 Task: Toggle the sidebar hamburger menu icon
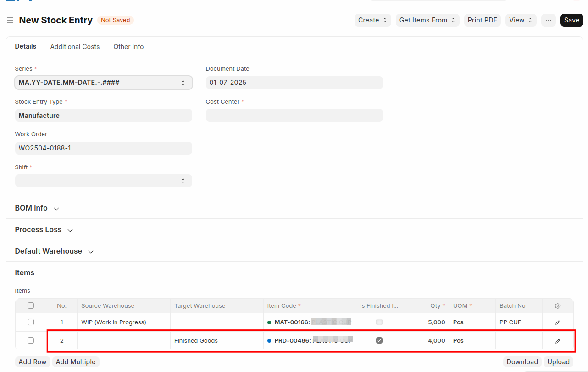pos(10,20)
